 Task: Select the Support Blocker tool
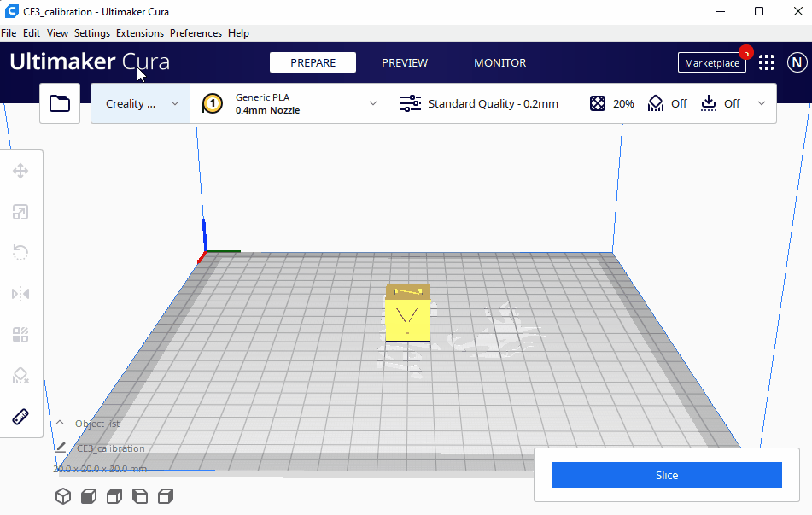20,376
